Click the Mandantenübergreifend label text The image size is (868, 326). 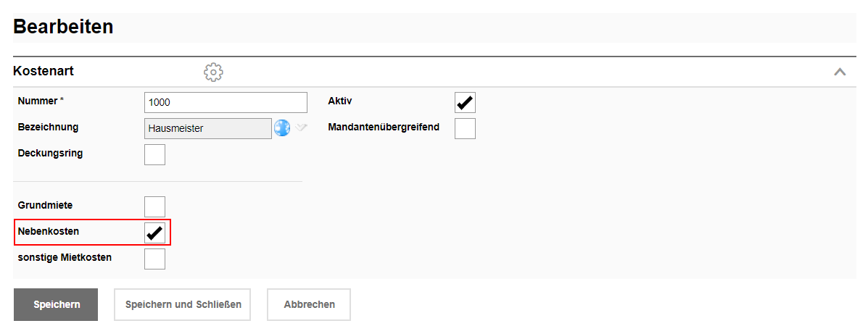(384, 127)
